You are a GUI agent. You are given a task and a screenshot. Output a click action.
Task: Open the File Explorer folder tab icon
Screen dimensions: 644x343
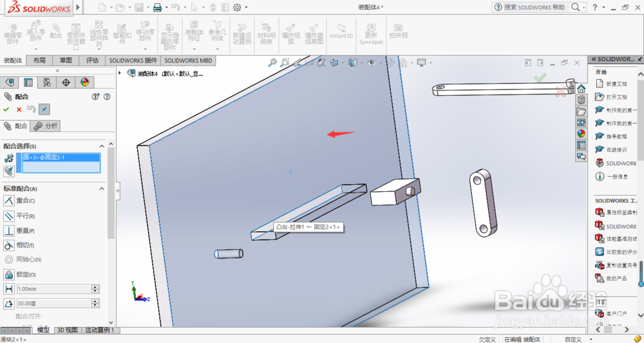click(x=581, y=111)
